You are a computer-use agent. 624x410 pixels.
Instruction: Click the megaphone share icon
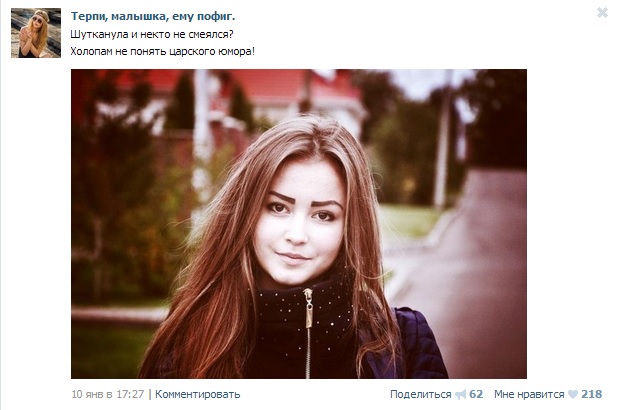coord(460,395)
